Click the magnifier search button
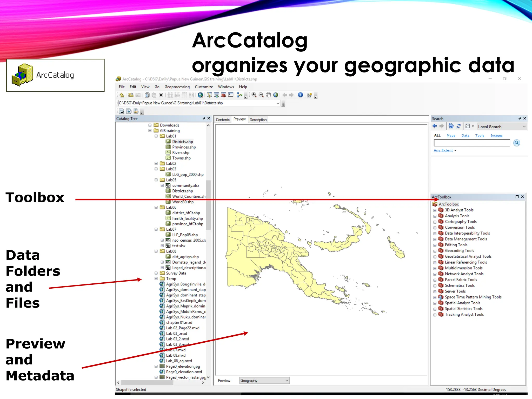 point(517,143)
